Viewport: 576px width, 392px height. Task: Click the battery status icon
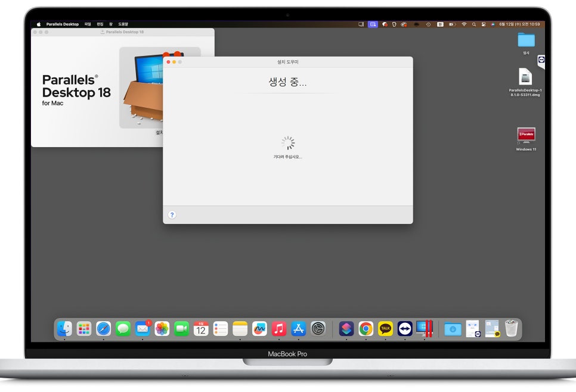click(453, 24)
